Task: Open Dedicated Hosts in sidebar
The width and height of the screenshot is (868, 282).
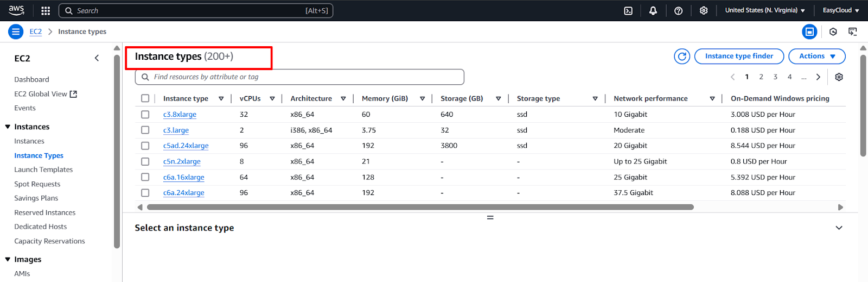Action: click(41, 227)
